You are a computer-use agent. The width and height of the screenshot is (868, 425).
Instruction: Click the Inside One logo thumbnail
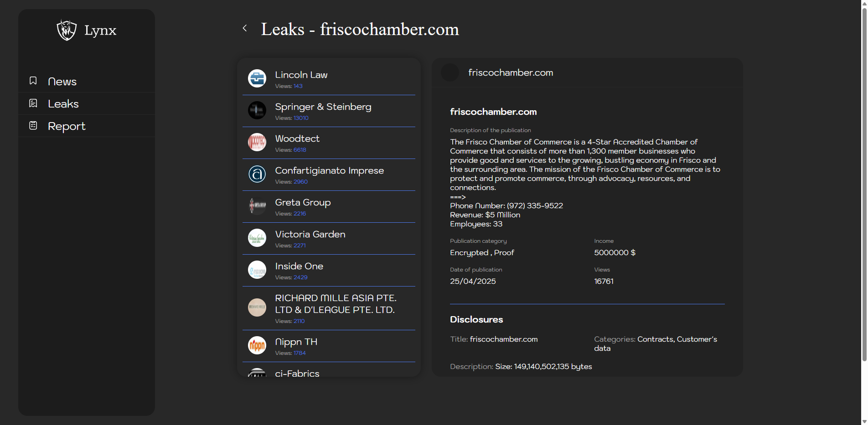pos(257,270)
